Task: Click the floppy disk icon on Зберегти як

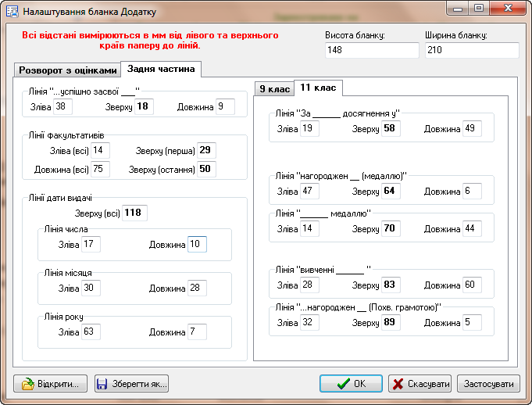Action: pyautogui.click(x=103, y=384)
